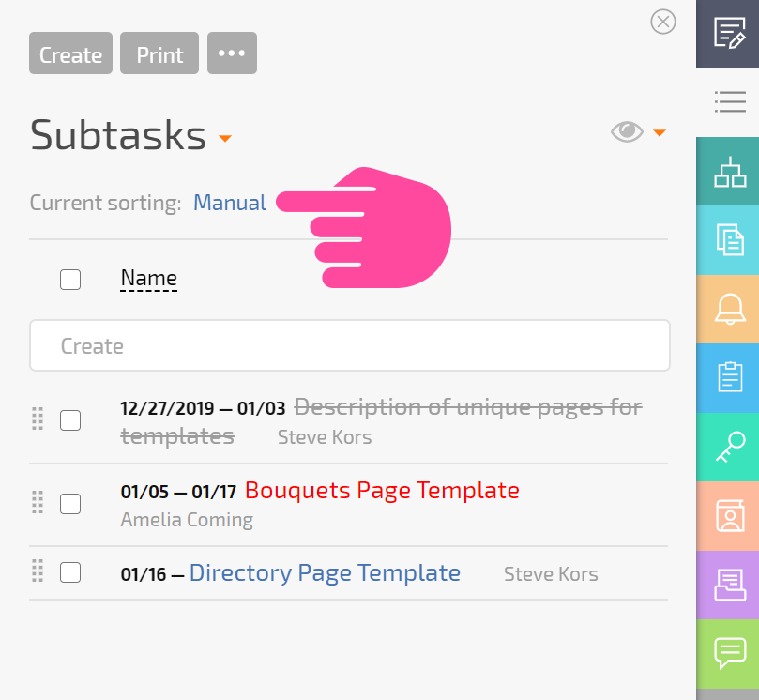Open the key access icon in sidebar

[x=728, y=448]
